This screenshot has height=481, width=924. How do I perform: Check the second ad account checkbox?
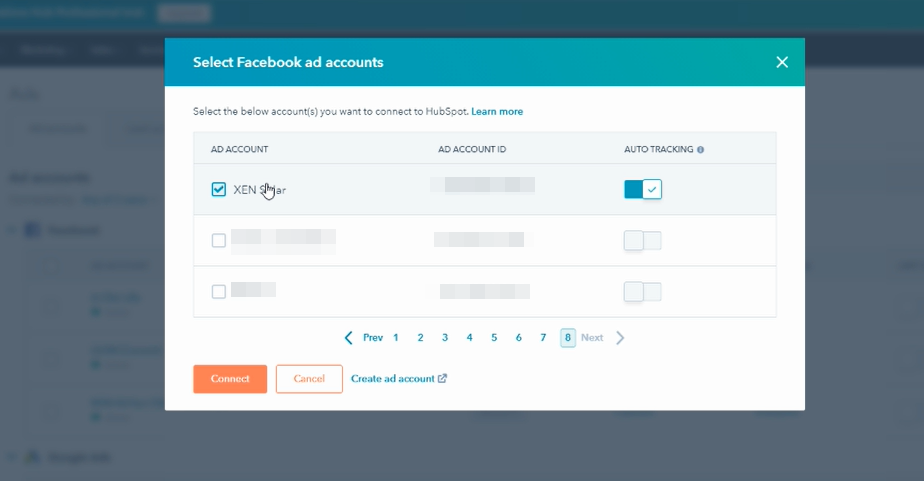[x=219, y=240]
